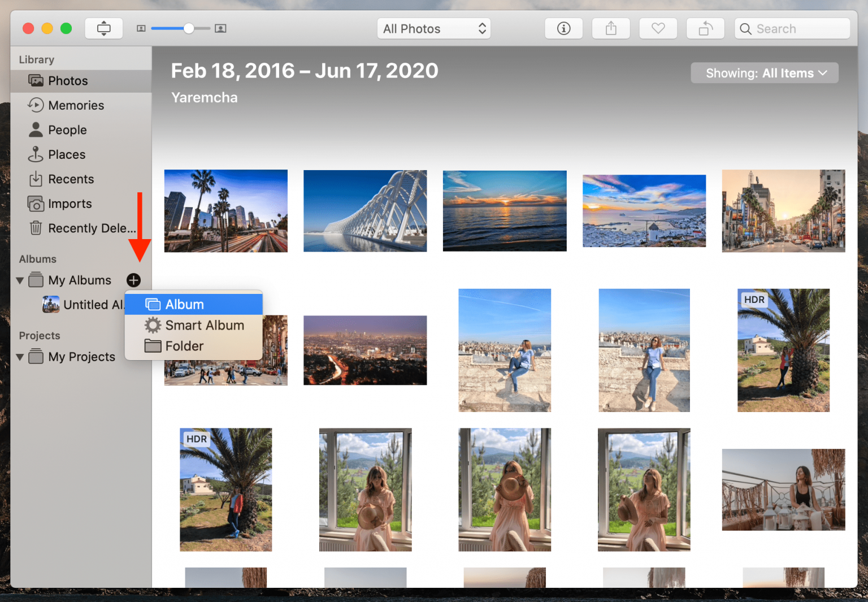Click the full screen view toolbar icon
The width and height of the screenshot is (868, 602).
pyautogui.click(x=104, y=28)
